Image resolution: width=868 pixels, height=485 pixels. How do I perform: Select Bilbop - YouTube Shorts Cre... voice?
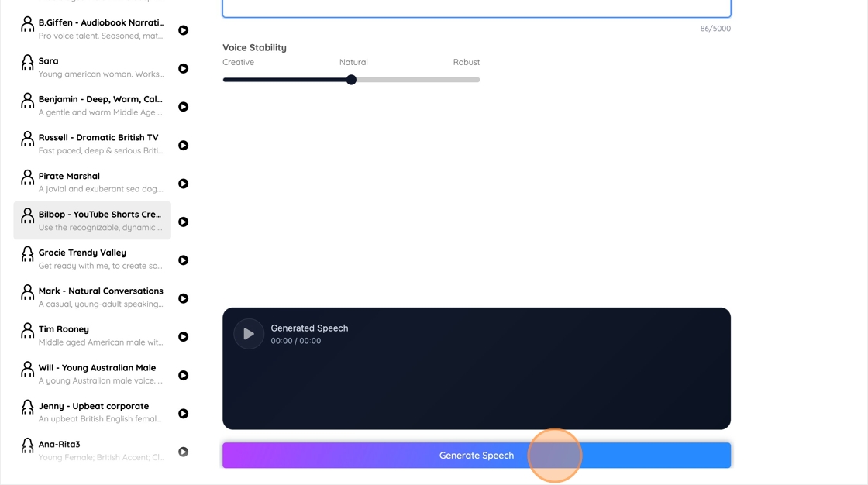pyautogui.click(x=100, y=215)
